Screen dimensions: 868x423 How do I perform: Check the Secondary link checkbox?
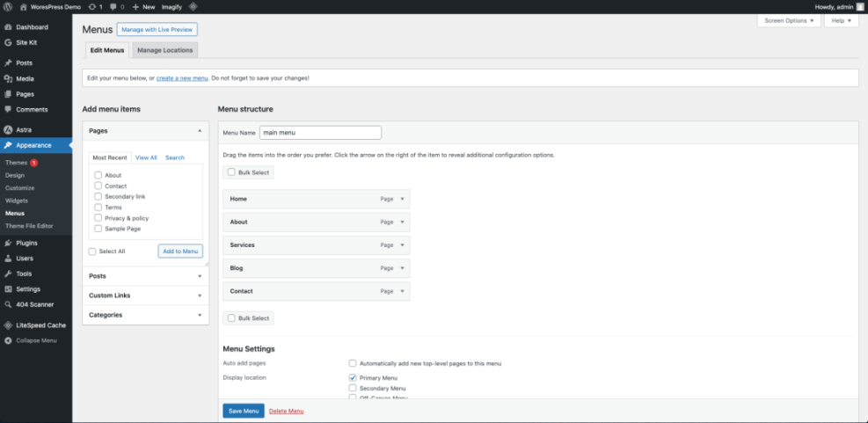[98, 197]
